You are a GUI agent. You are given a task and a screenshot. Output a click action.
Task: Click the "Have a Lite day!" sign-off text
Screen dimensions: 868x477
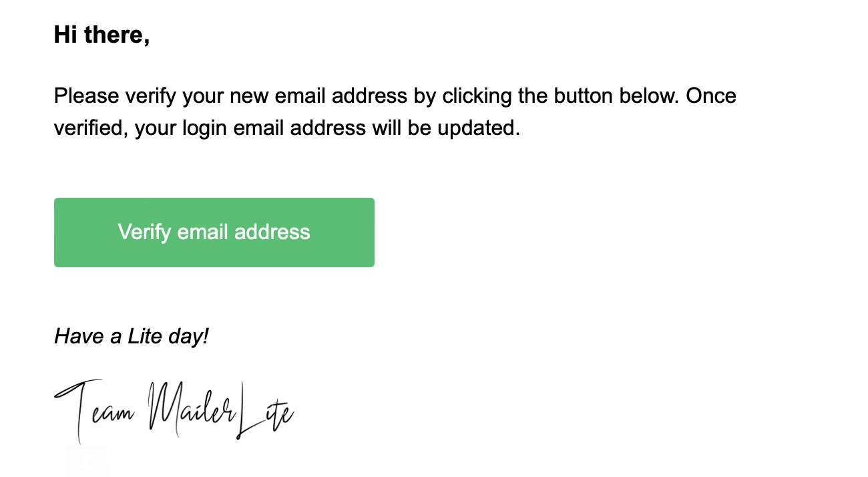(132, 336)
